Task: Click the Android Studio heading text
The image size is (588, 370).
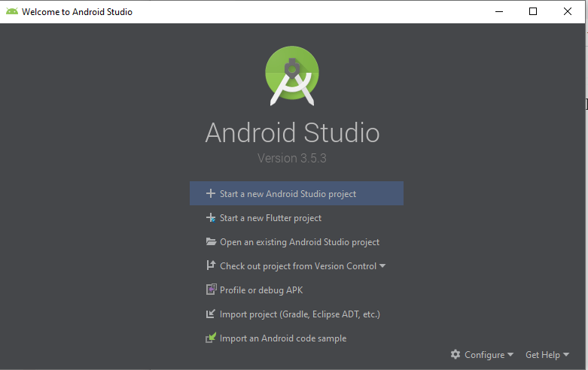Action: pos(293,132)
